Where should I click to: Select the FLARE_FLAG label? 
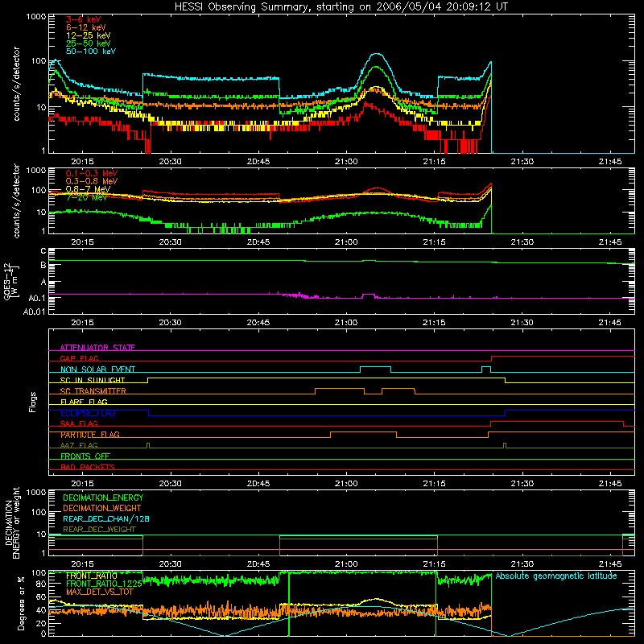pos(84,402)
